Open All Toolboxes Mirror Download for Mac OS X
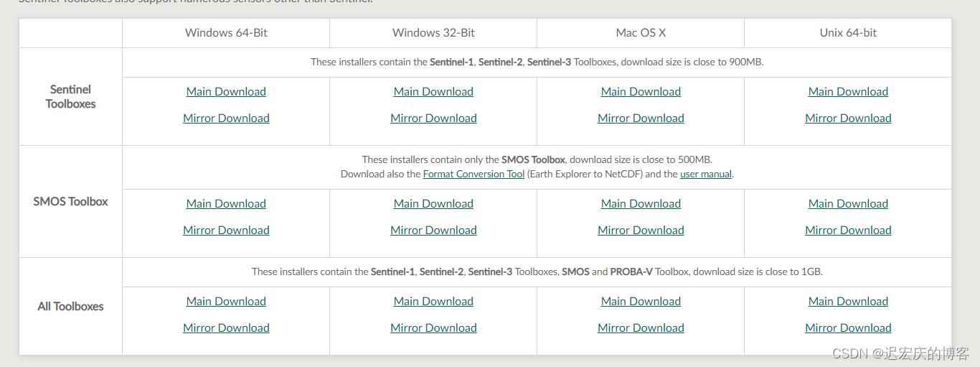Viewport: 980px width, 367px height. pos(641,327)
